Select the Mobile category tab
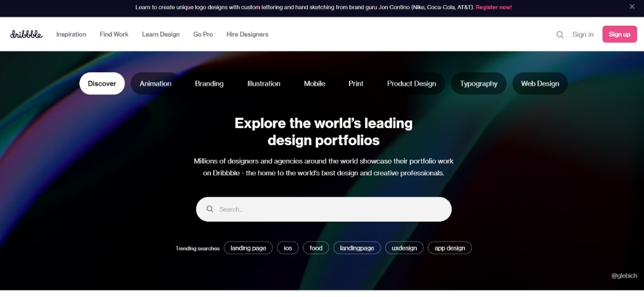Viewport: 644px width, 297px height. (x=315, y=83)
